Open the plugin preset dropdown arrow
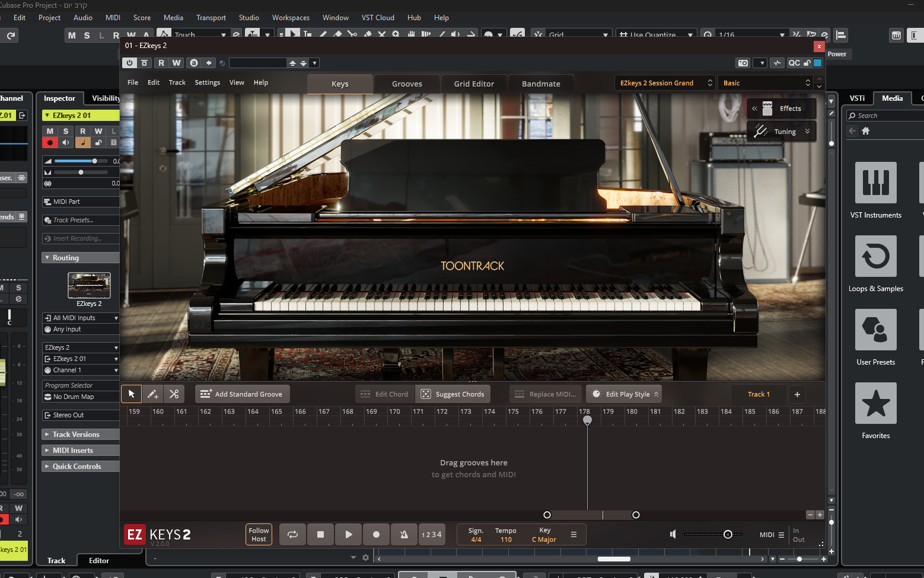This screenshot has height=578, width=924. pos(315,63)
